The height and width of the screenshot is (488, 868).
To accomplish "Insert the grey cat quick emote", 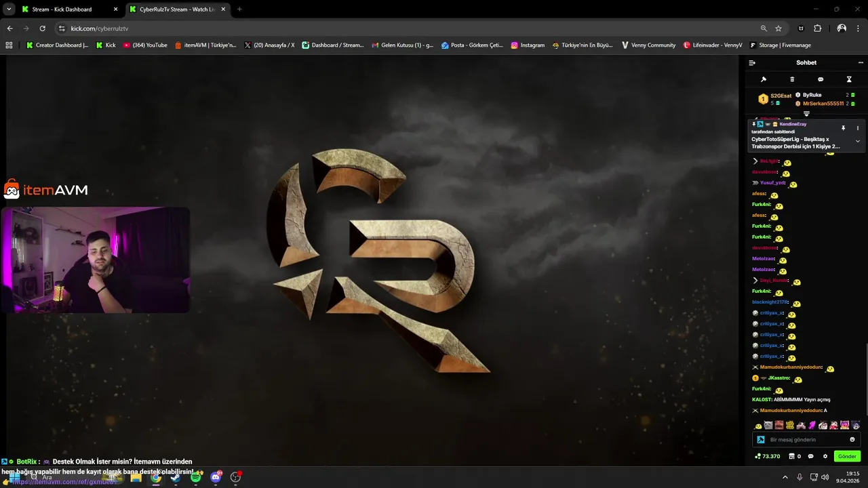I will click(x=768, y=426).
